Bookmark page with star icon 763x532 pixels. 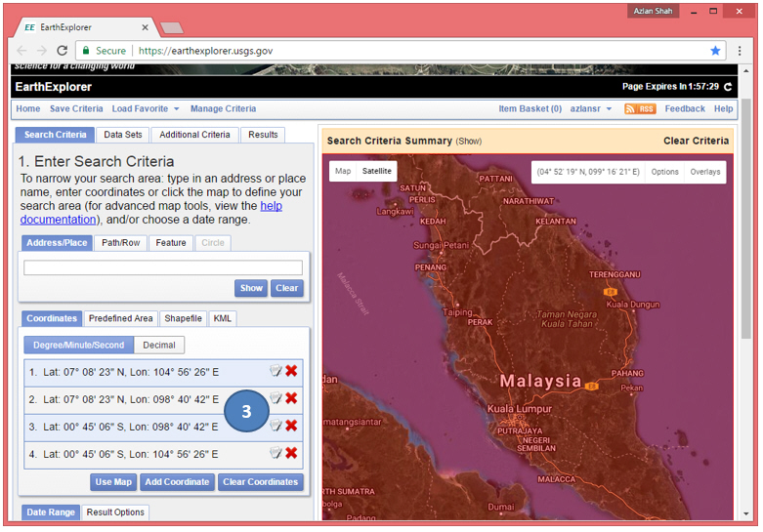click(x=715, y=51)
